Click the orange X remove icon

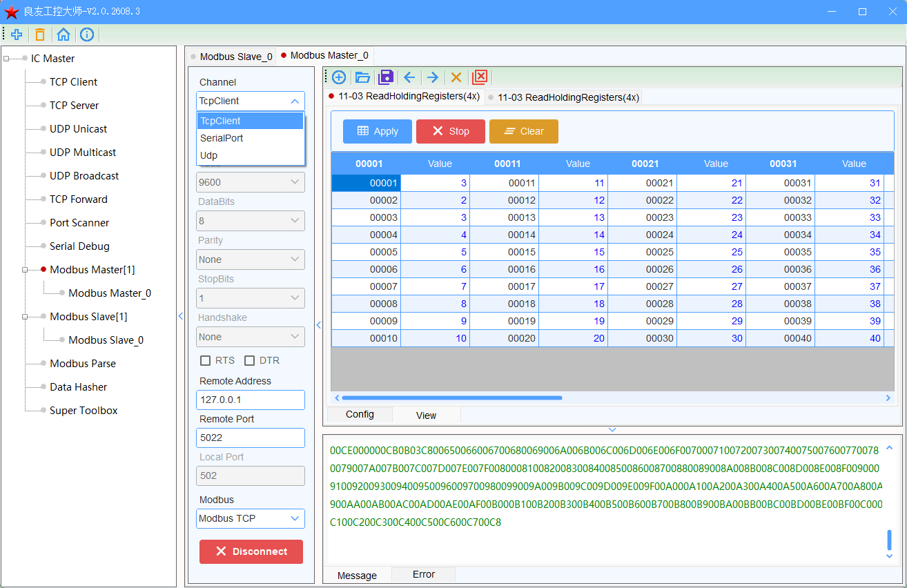tap(456, 77)
